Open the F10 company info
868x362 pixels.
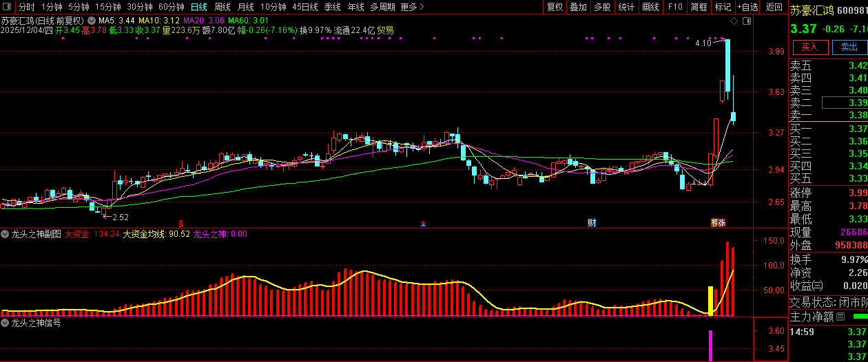(675, 7)
